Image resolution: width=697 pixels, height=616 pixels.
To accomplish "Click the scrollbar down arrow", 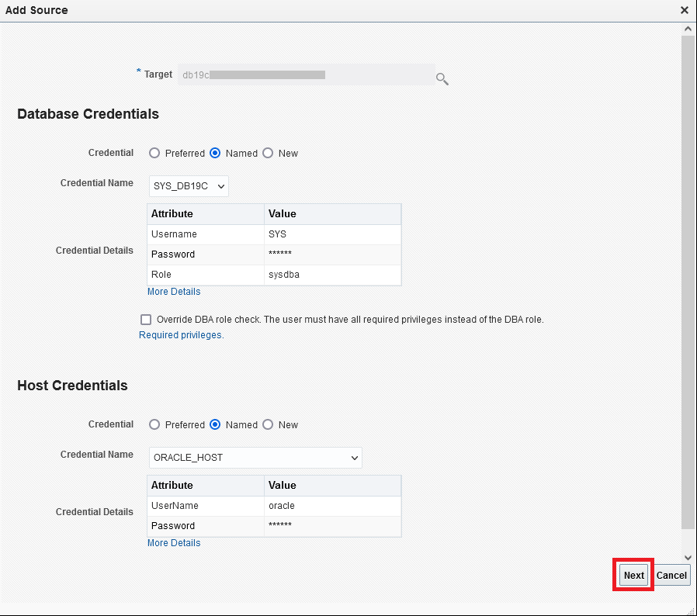I will pyautogui.click(x=688, y=557).
